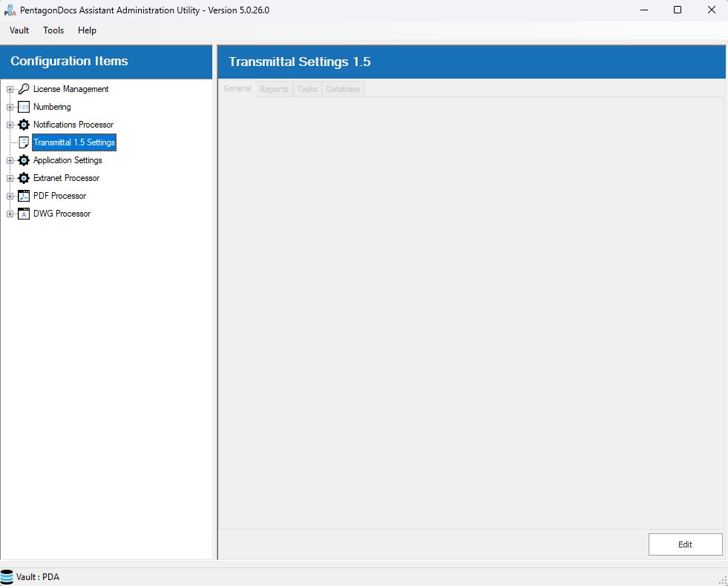
Task: Open the Tools menu
Action: [53, 30]
